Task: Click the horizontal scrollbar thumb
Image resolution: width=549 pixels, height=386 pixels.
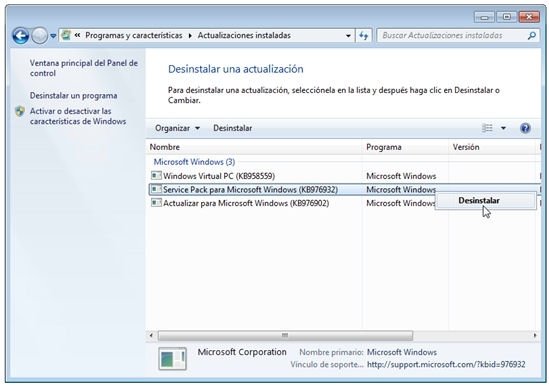Action: (285, 335)
